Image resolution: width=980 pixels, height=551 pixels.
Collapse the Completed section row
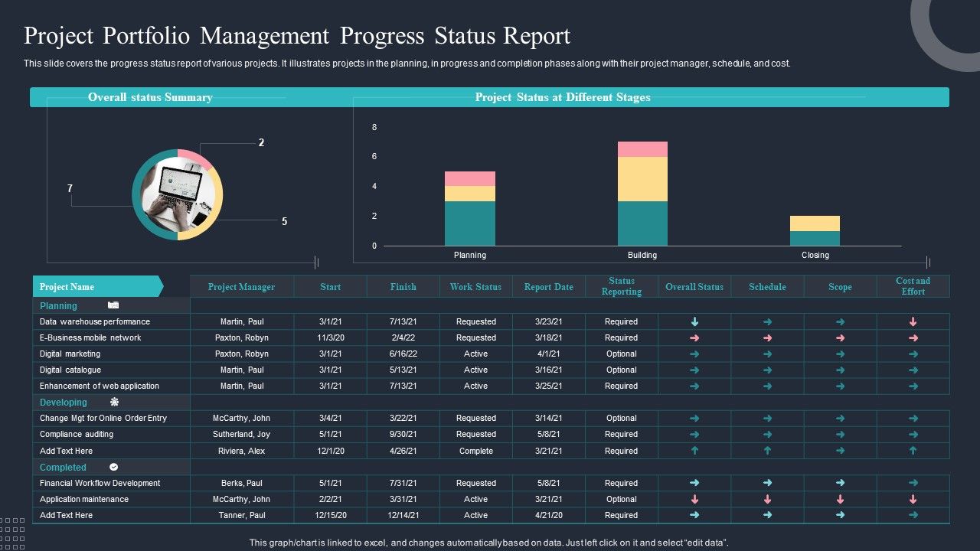coord(63,466)
